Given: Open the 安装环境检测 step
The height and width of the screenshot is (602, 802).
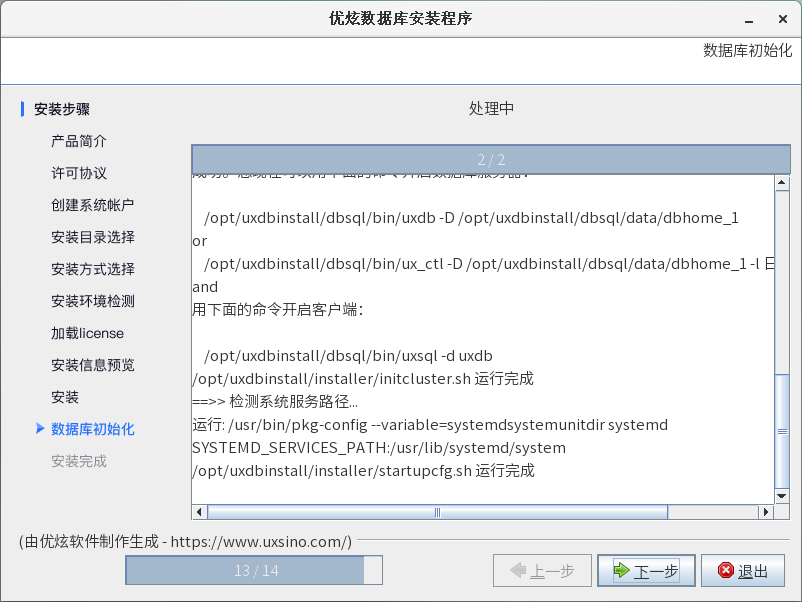Looking at the screenshot, I should (x=93, y=301).
